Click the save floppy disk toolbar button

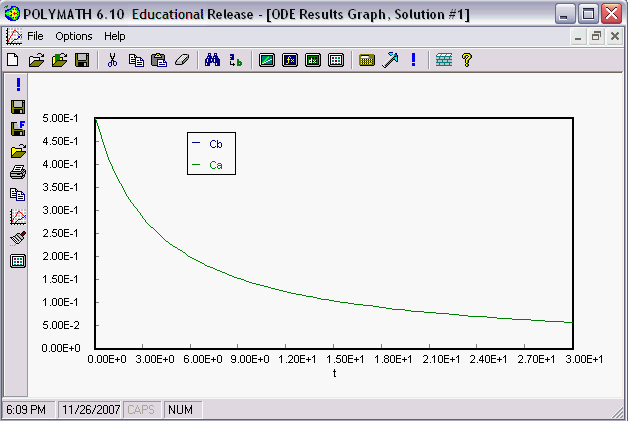click(x=82, y=60)
